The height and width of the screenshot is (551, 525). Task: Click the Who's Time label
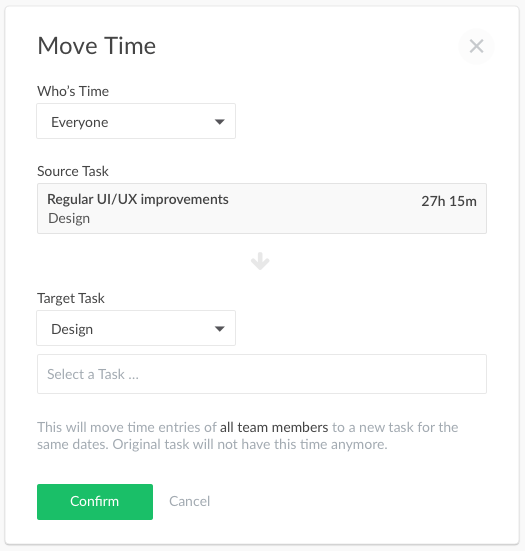73,91
